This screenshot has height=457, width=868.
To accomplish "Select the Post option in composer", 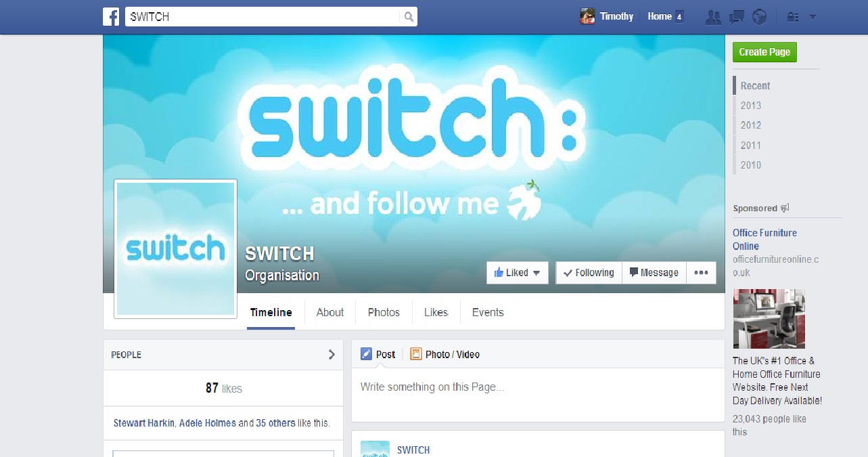I will tap(378, 354).
